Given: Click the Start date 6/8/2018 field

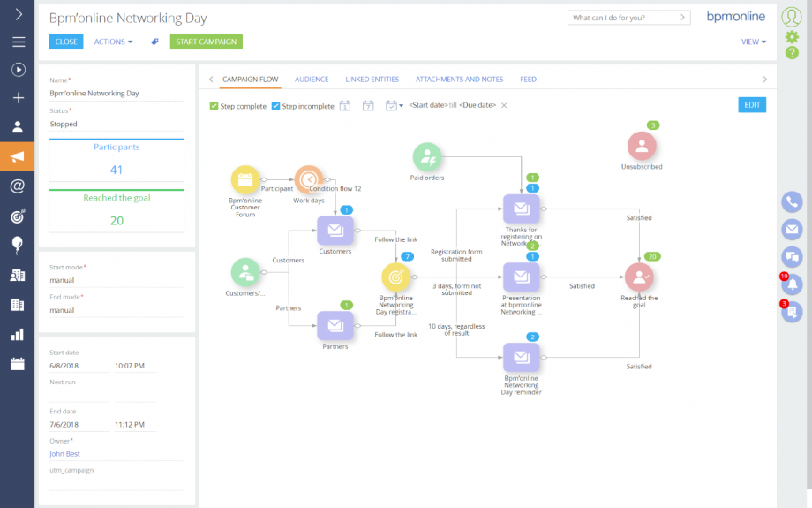Looking at the screenshot, I should pyautogui.click(x=79, y=366).
